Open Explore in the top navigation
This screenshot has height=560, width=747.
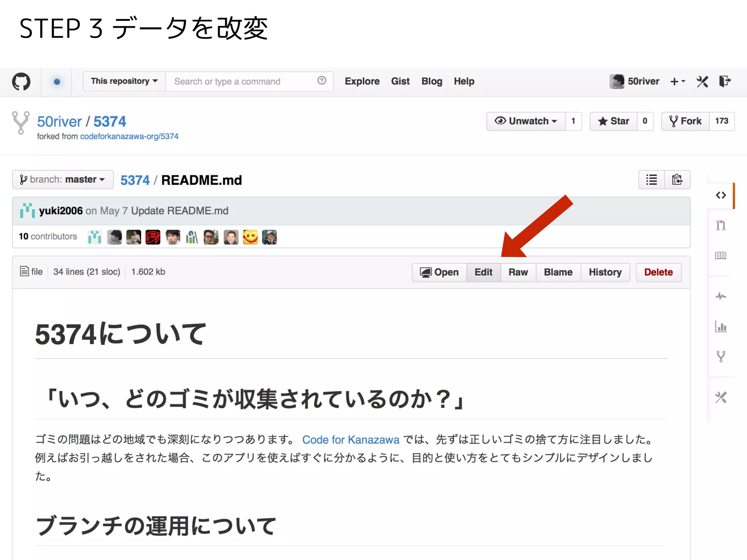[x=362, y=81]
